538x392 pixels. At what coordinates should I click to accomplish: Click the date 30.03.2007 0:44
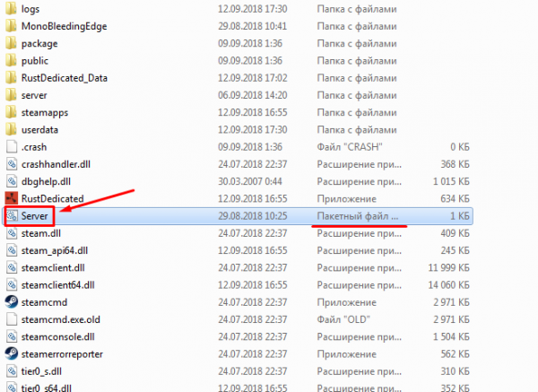[x=250, y=181]
